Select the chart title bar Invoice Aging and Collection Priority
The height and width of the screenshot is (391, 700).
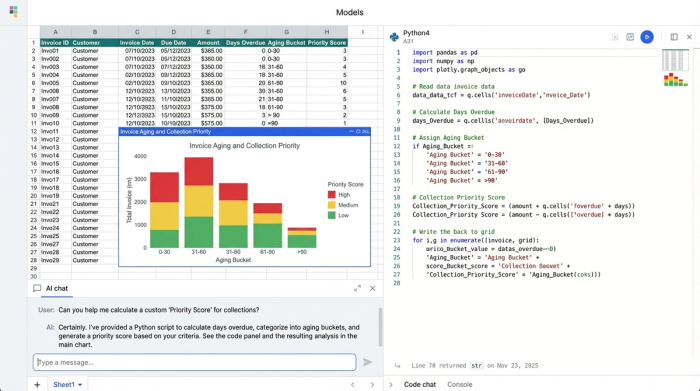pos(165,132)
